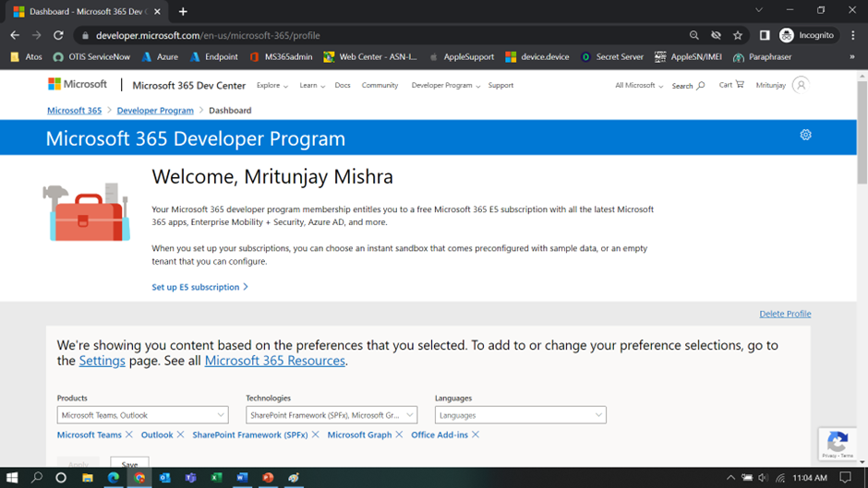Open Outlook from the taskbar
The width and height of the screenshot is (868, 488).
click(x=165, y=478)
